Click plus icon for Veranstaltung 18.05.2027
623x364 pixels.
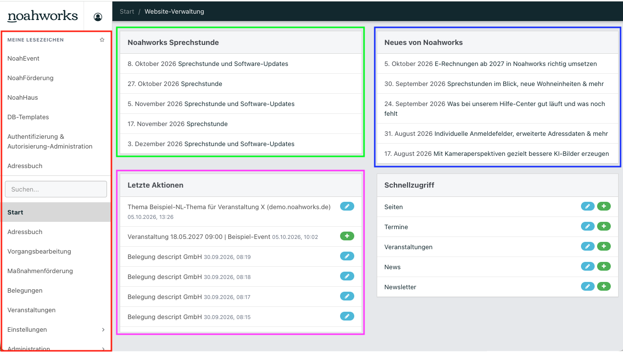(x=347, y=236)
